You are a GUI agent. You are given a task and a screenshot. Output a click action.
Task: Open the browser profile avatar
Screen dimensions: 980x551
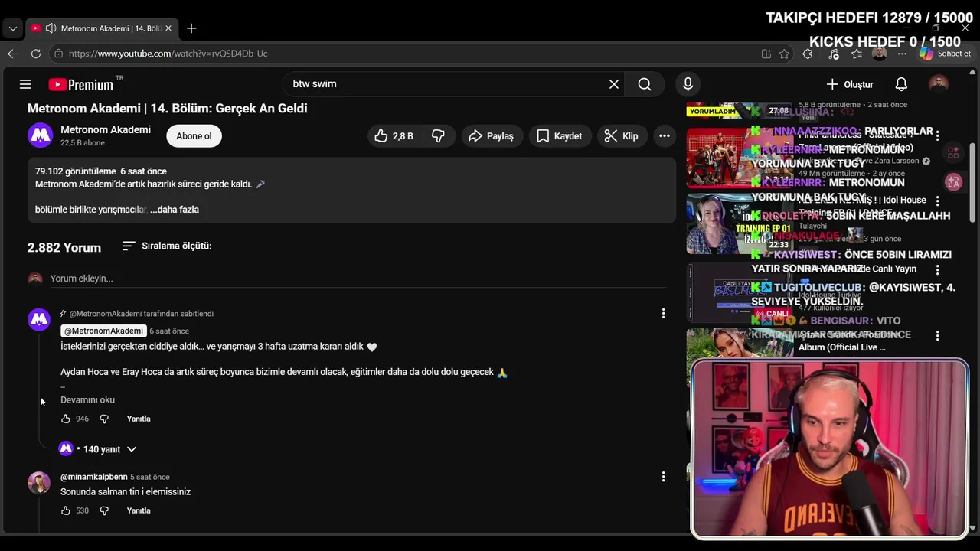tap(880, 54)
